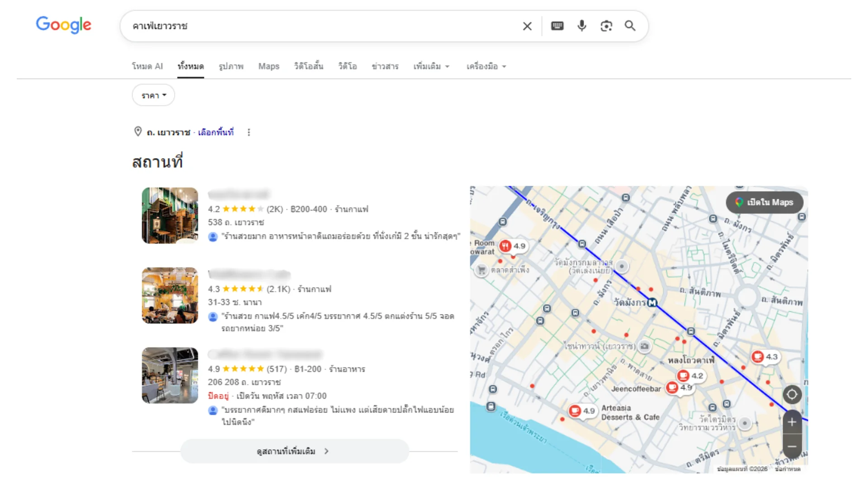This screenshot has width=868, height=488.
Task: Expand the เครื่องมือ tools dropdown
Action: (x=486, y=66)
